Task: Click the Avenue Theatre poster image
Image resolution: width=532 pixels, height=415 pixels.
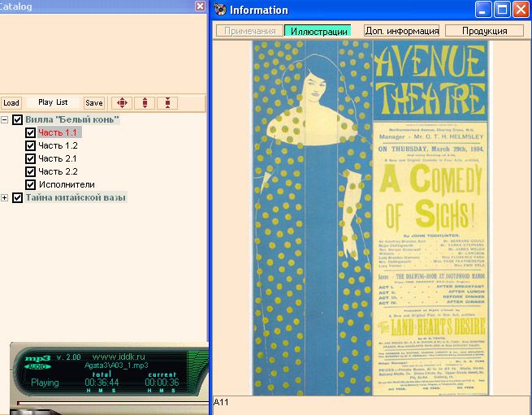Action: [370, 218]
